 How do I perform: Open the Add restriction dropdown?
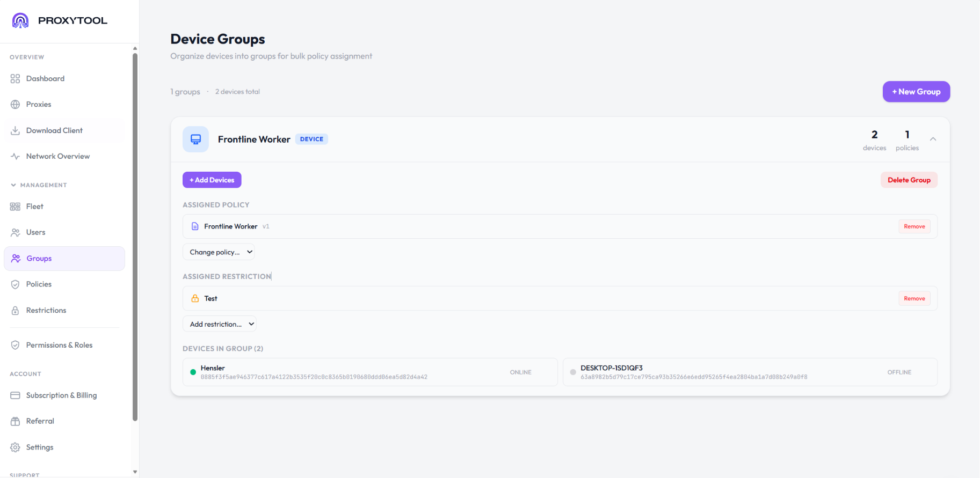220,324
